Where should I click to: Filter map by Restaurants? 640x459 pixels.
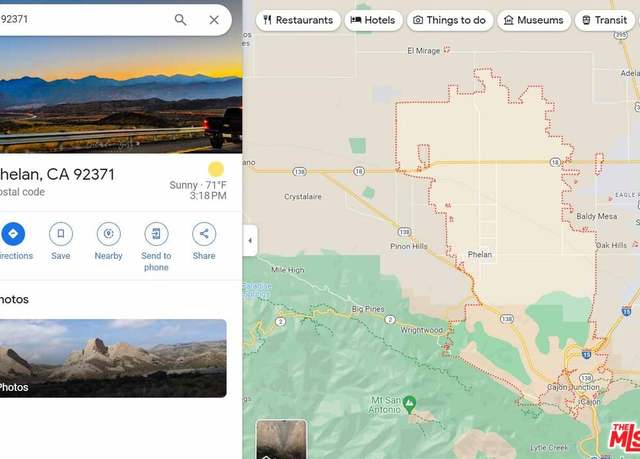[x=298, y=20]
